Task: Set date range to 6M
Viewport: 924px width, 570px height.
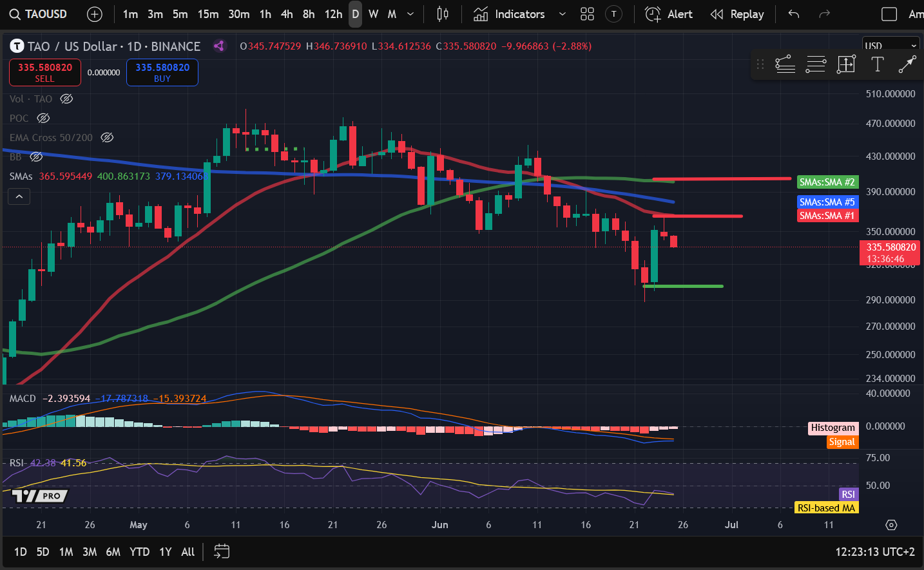Action: (x=113, y=552)
